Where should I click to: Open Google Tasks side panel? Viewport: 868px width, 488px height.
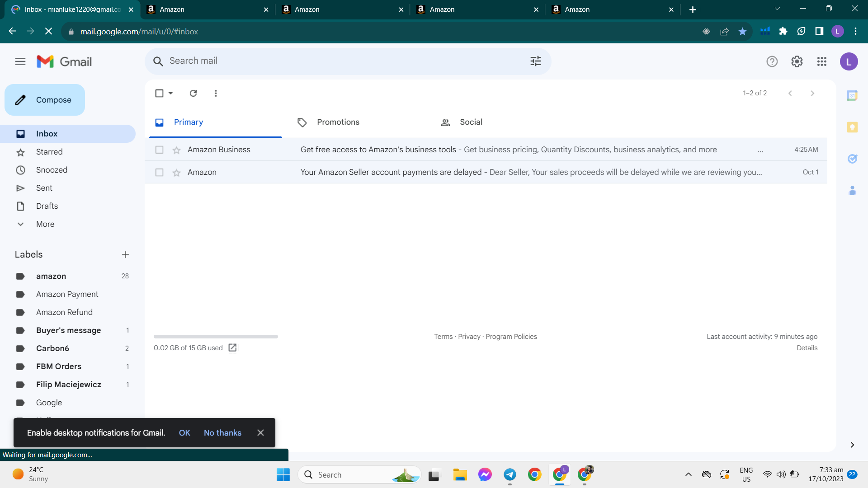pos(852,159)
